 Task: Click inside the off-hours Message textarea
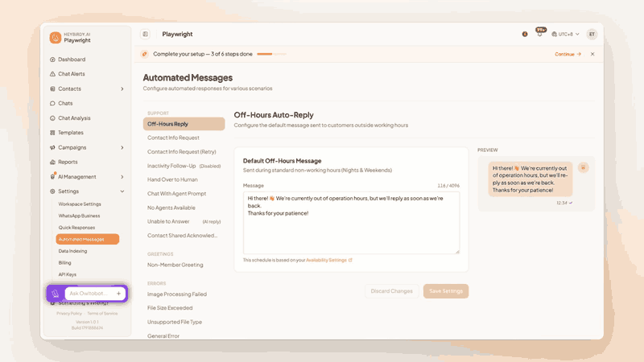click(x=351, y=223)
